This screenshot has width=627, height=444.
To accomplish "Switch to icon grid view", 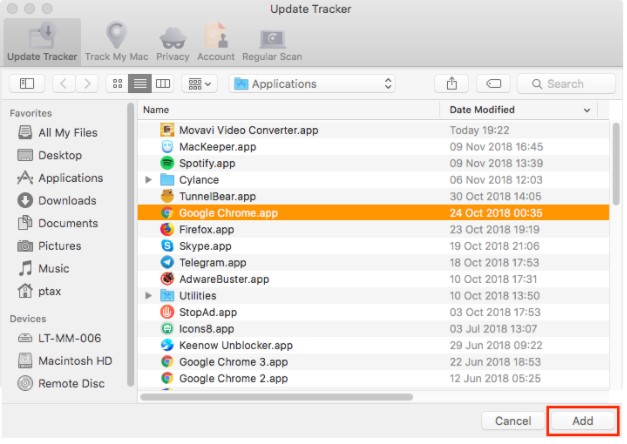I will tap(117, 84).
